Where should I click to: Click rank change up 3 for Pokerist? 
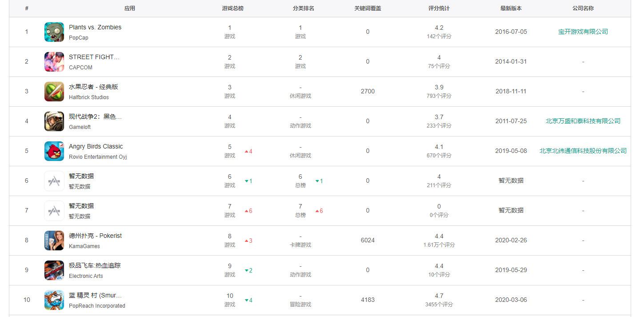248,241
